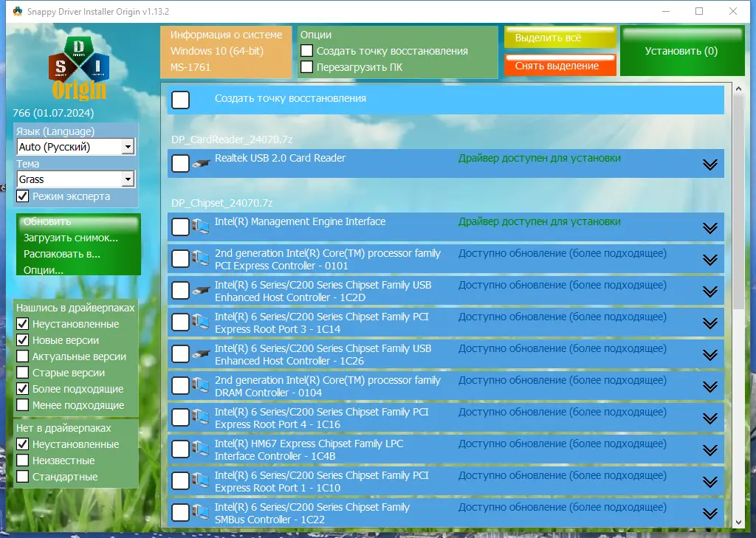This screenshot has width=756, height=538.
Task: Open the Тема dropdown showing Grass
Action: 76,179
